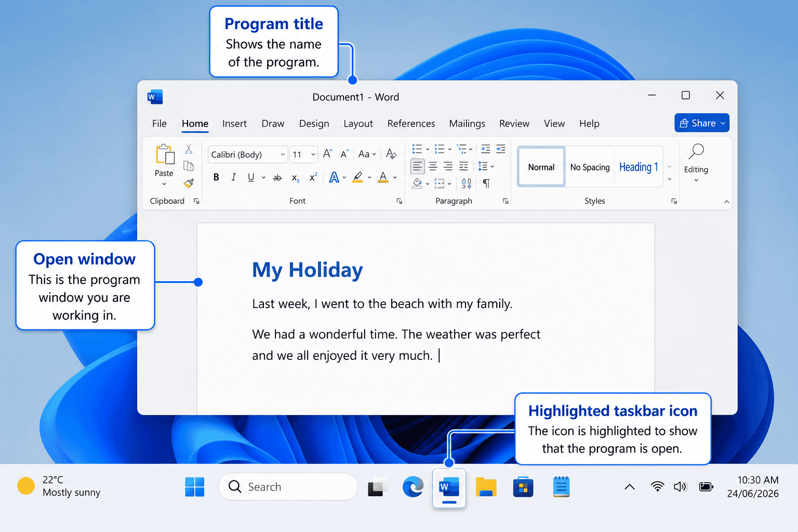Open the Editing magnifier tool
Screen dimensions: 798x532
(696, 151)
